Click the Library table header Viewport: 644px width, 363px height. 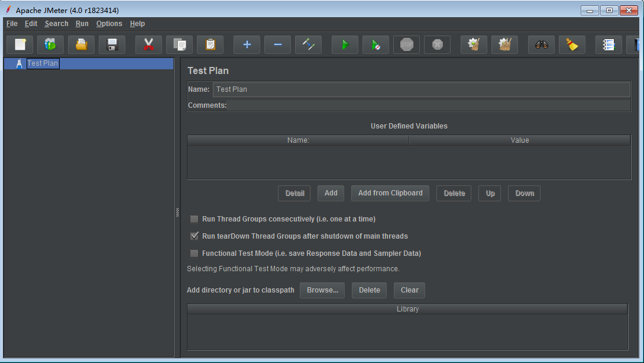(407, 309)
